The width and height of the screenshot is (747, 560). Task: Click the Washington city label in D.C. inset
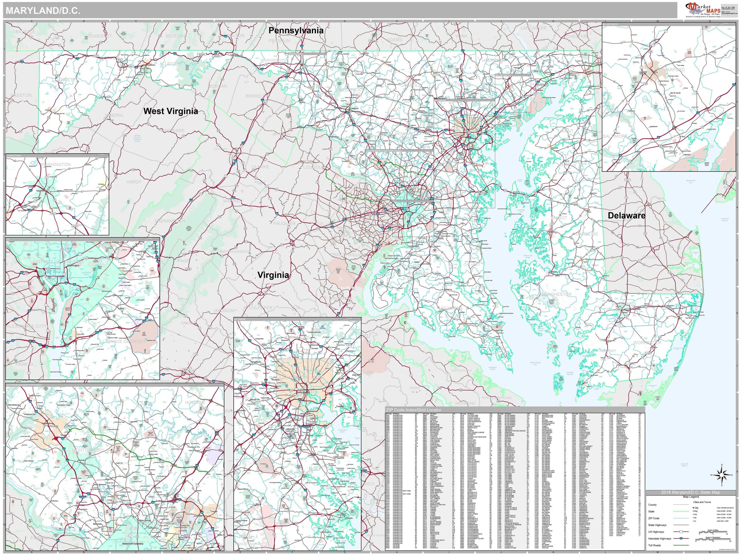[73, 265]
